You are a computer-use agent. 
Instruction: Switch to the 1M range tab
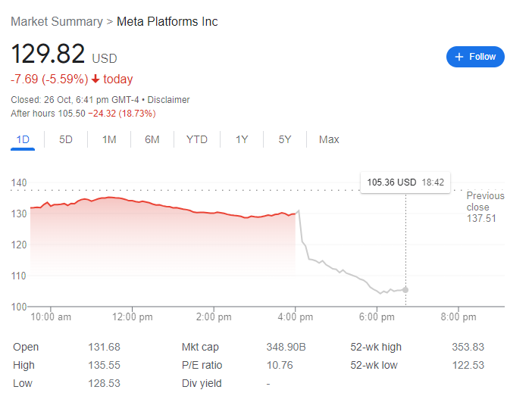tap(109, 139)
